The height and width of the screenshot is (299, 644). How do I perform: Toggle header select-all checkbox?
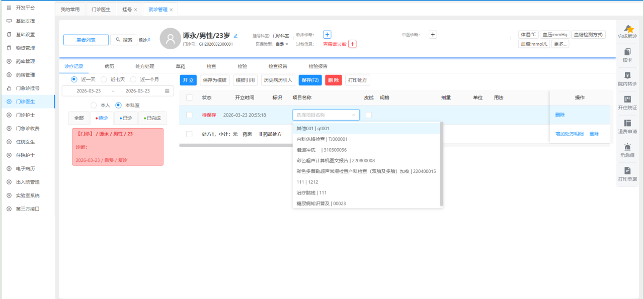pyautogui.click(x=189, y=97)
